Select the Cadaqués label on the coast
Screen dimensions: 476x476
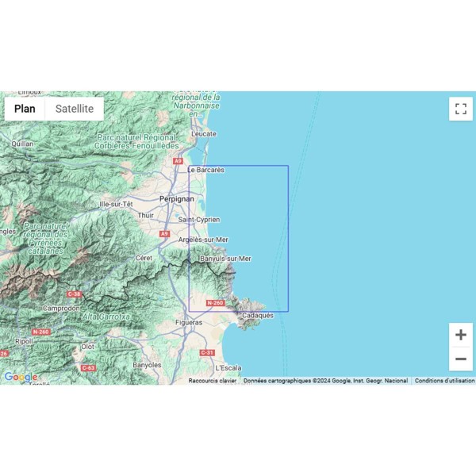(256, 315)
